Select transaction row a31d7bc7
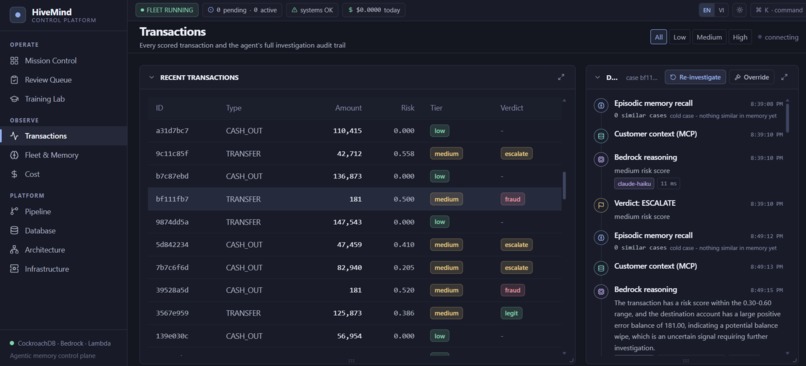This screenshot has width=806, height=366. (354, 131)
